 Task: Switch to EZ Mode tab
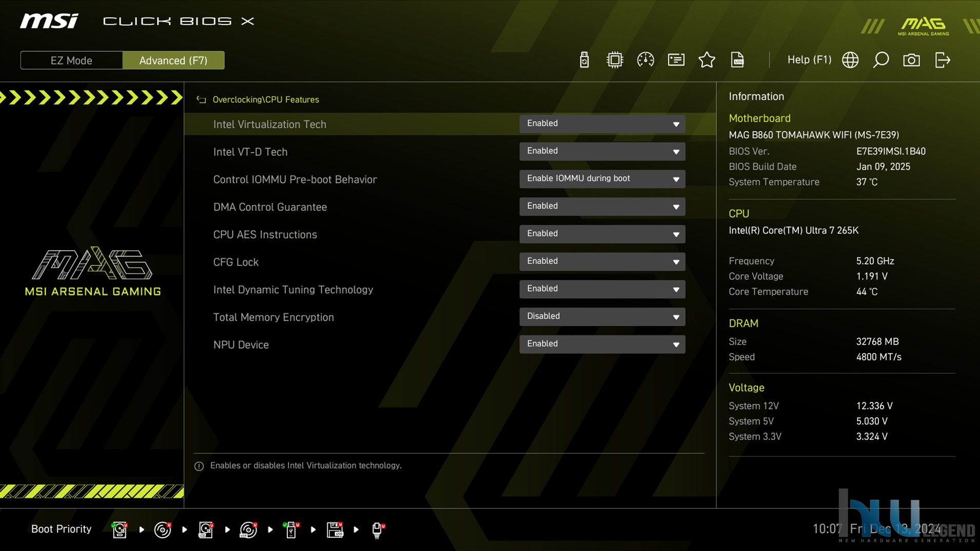coord(71,60)
